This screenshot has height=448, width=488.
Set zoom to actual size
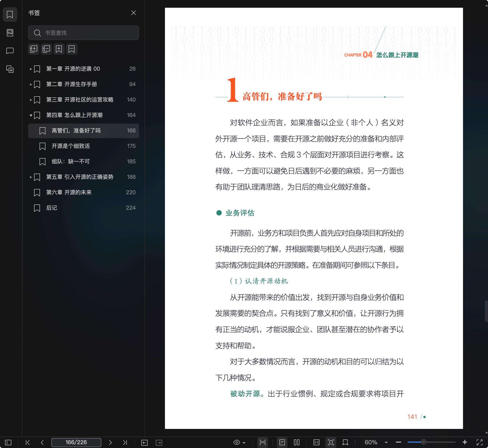[316, 442]
